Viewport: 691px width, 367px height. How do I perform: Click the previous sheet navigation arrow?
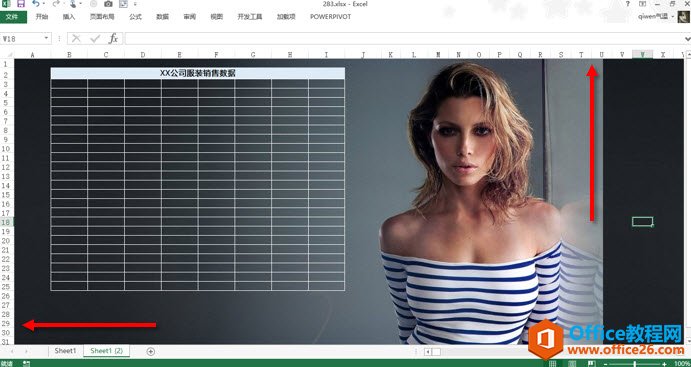point(11,351)
